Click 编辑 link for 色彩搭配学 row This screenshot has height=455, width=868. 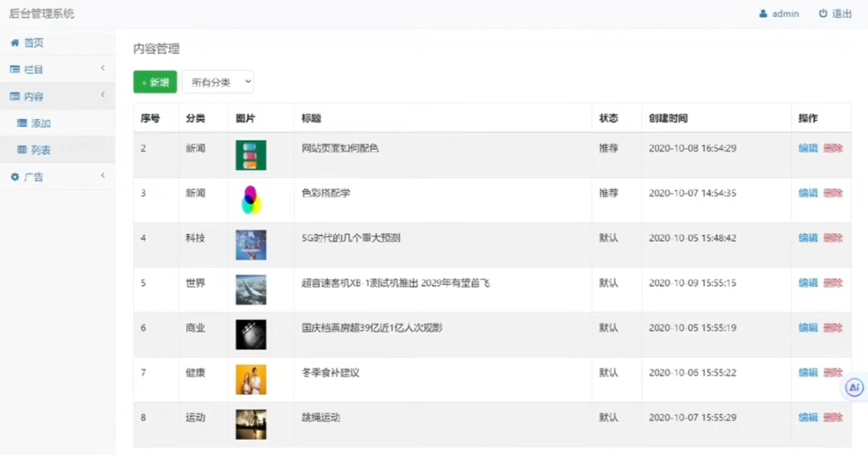(x=808, y=193)
